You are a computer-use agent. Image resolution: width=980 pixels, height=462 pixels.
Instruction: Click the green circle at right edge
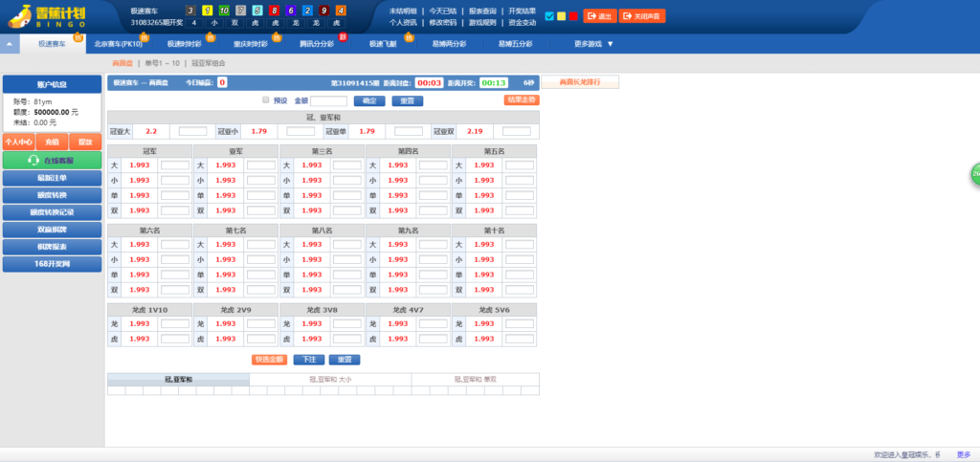coord(975,174)
